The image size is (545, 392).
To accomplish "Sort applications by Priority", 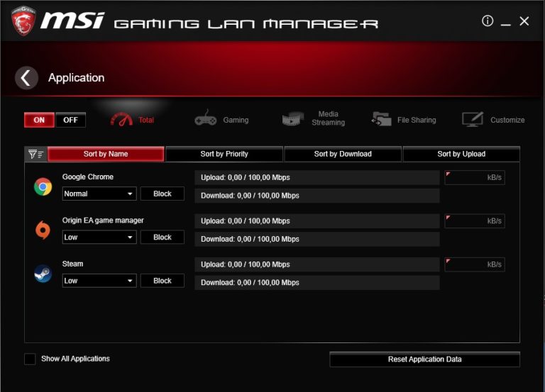I will [x=224, y=154].
